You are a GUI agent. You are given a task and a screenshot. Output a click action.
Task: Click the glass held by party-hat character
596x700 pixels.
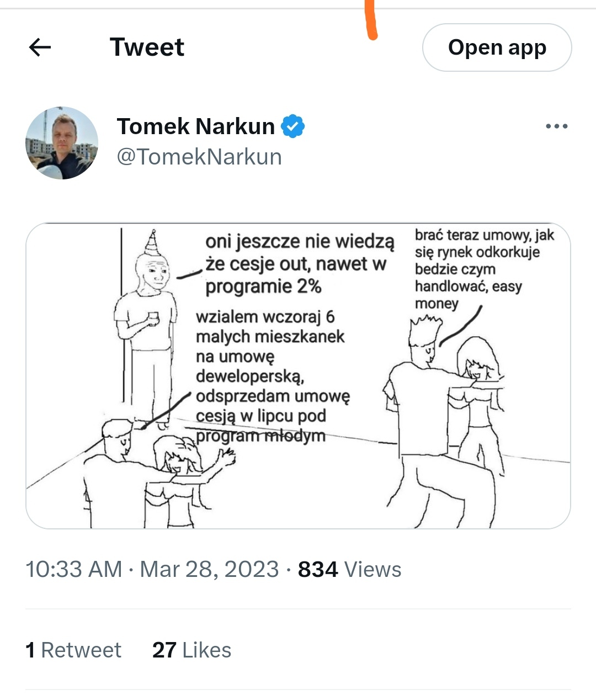tap(153, 318)
